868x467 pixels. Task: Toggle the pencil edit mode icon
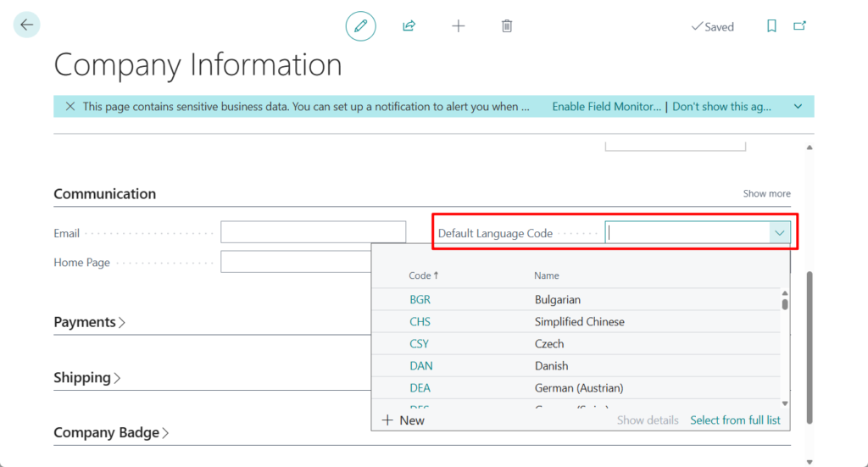point(360,26)
